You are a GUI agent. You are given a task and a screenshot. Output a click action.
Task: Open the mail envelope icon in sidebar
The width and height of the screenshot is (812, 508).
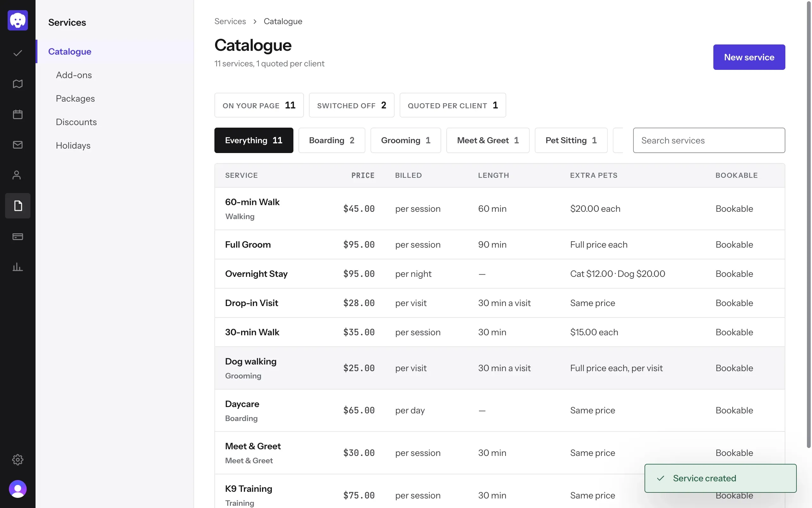coord(18,145)
